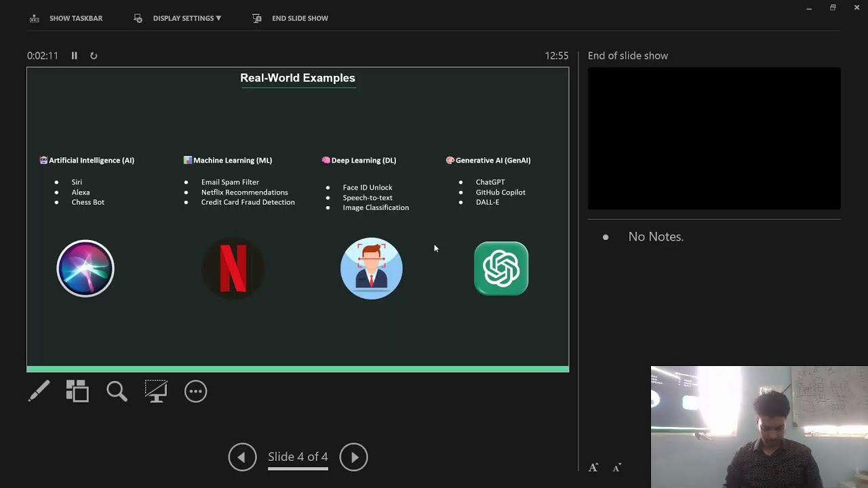
Task: Decrease the notes text size
Action: pos(617,468)
